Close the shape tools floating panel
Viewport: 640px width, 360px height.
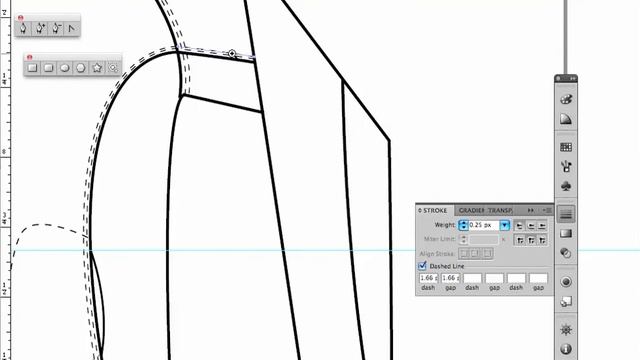click(29, 57)
